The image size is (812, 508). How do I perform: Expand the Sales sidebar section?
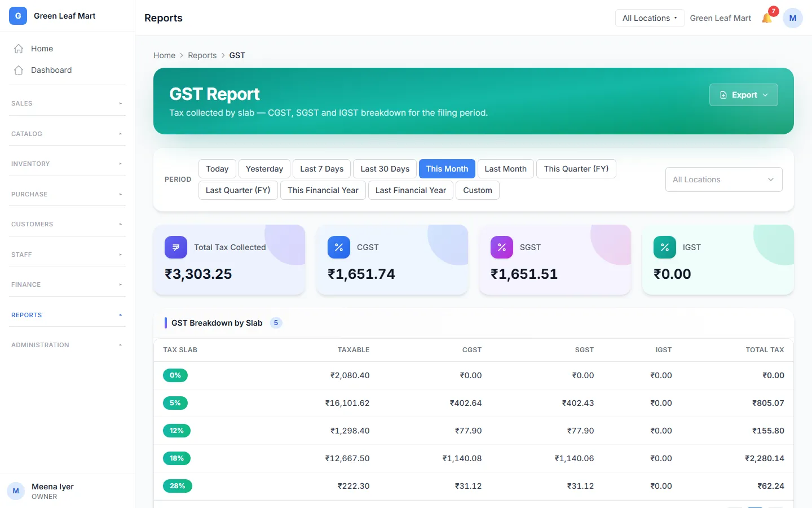pyautogui.click(x=67, y=103)
